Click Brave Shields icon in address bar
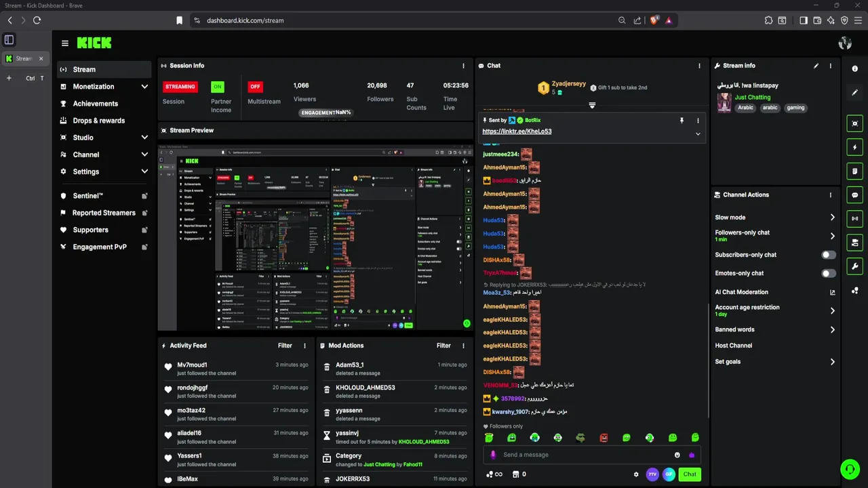 654,20
